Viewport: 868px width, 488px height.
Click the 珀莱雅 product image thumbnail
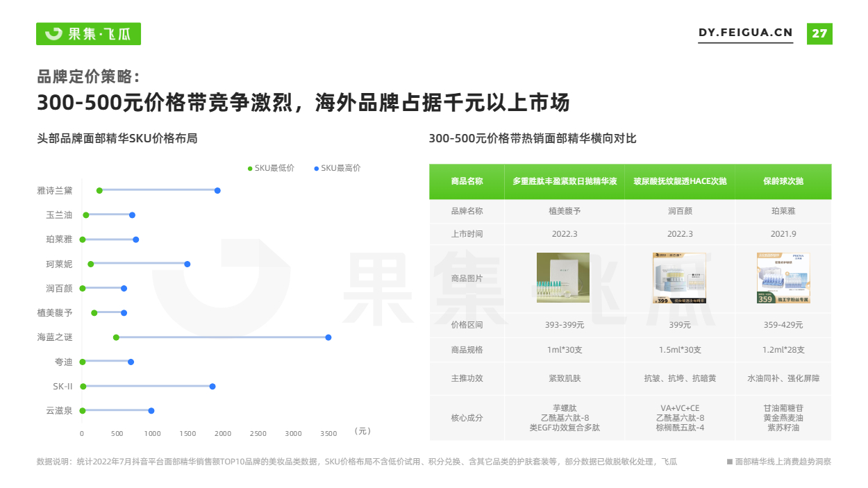783,278
